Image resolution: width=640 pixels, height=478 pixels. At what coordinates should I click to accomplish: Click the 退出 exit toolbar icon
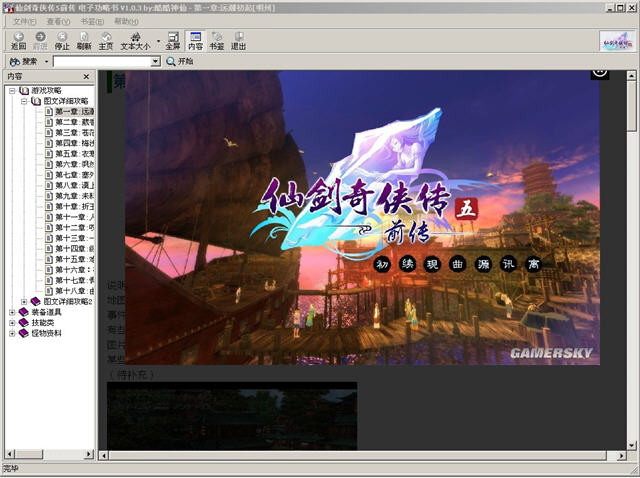238,41
